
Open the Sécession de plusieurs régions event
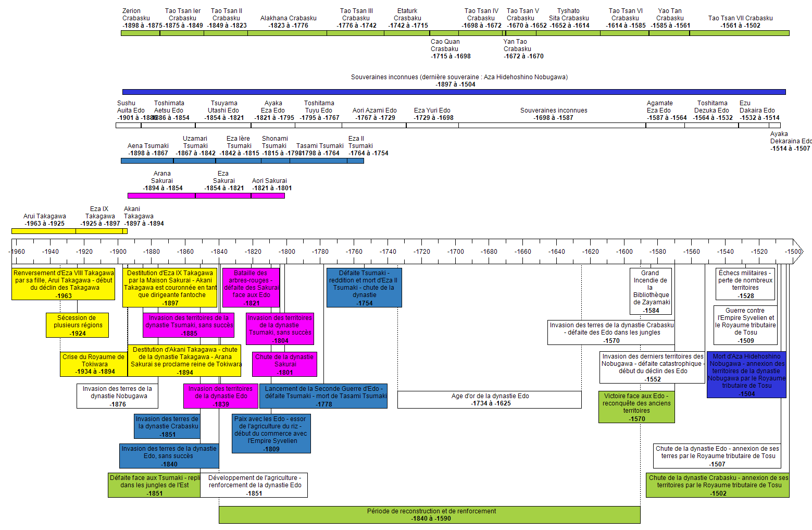[x=77, y=325]
